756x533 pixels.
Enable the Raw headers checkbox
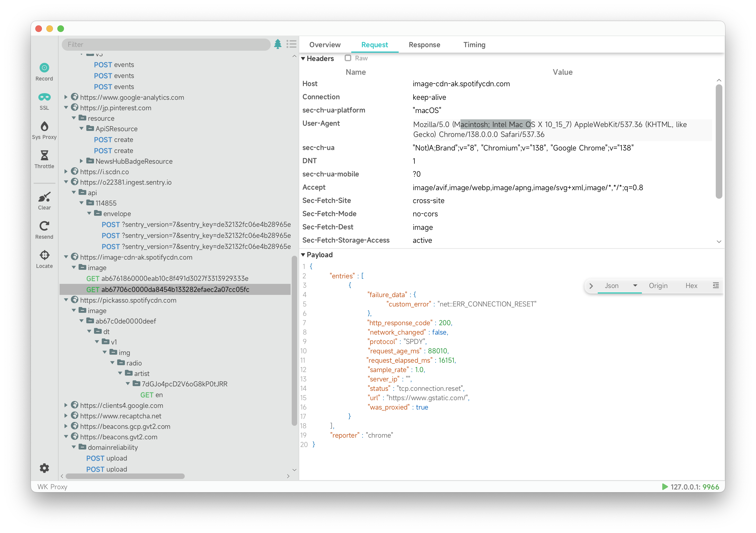(x=348, y=58)
